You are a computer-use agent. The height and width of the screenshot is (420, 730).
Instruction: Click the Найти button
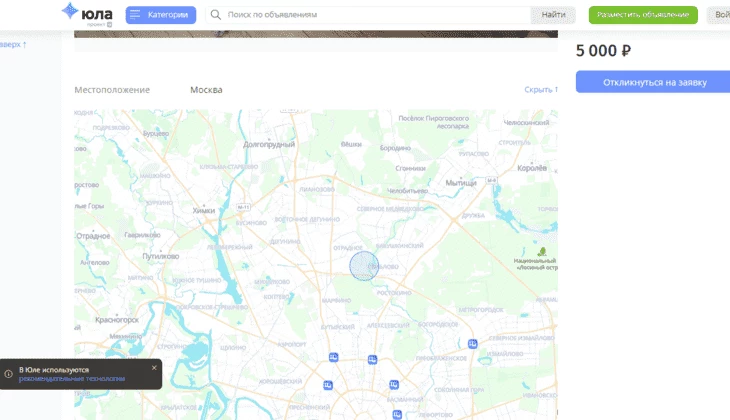tap(553, 15)
